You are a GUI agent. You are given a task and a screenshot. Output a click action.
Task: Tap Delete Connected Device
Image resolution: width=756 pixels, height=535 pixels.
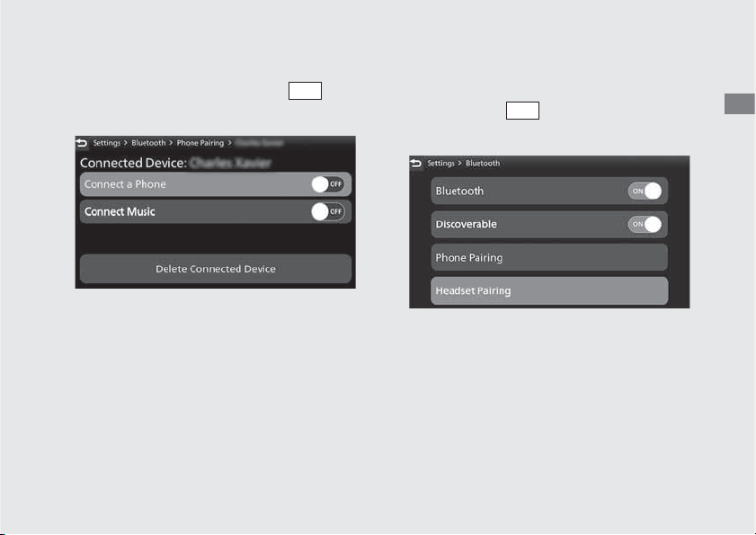pyautogui.click(x=216, y=269)
